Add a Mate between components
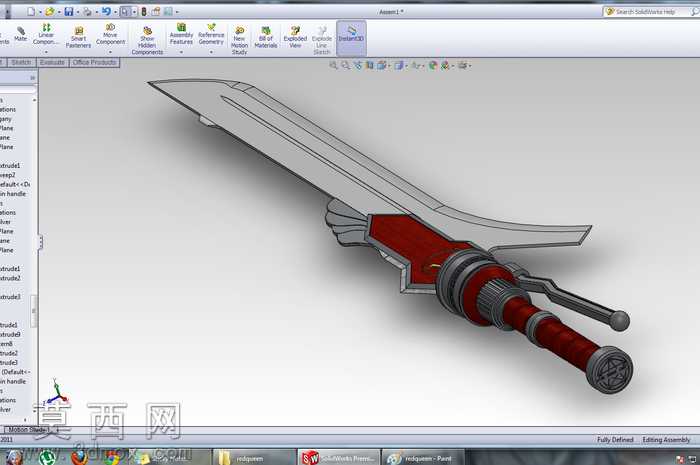Viewport: 700px width, 465px height. [21, 34]
